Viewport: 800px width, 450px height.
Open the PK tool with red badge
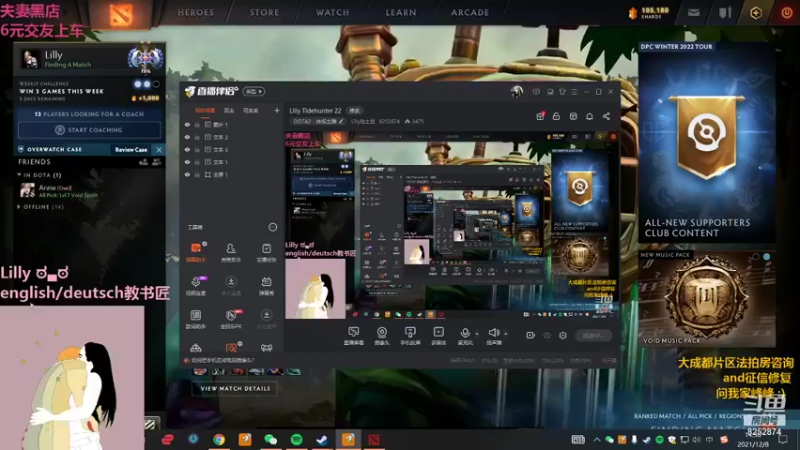click(x=231, y=318)
